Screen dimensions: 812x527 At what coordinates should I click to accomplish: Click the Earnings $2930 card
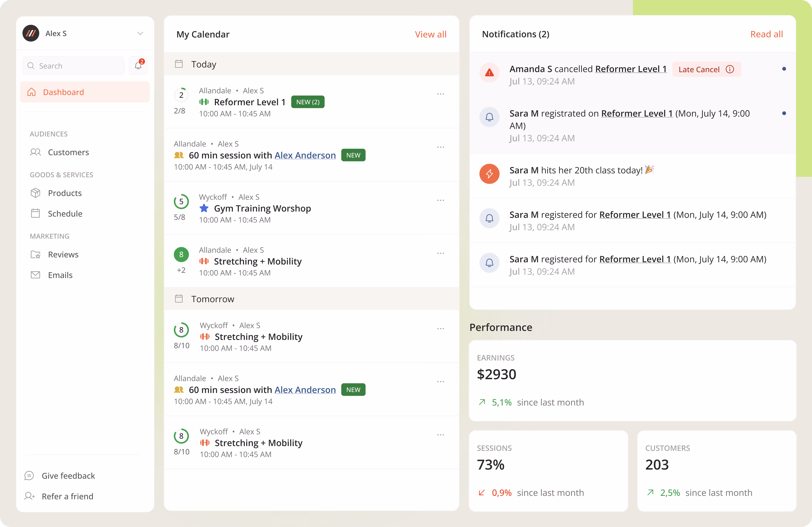pyautogui.click(x=633, y=381)
